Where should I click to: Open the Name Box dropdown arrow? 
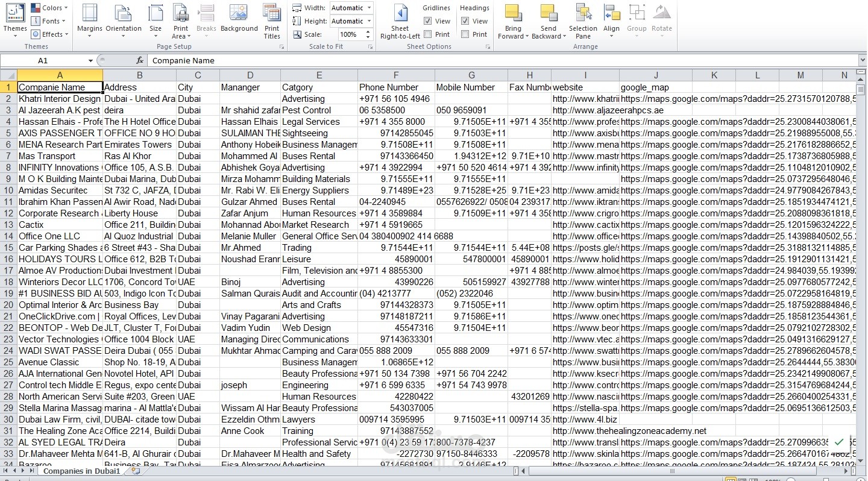(x=90, y=61)
